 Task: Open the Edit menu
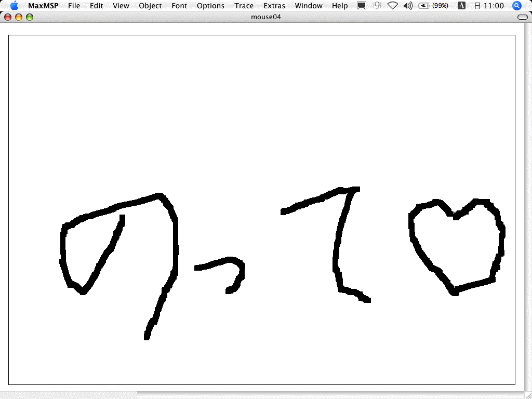pos(96,6)
